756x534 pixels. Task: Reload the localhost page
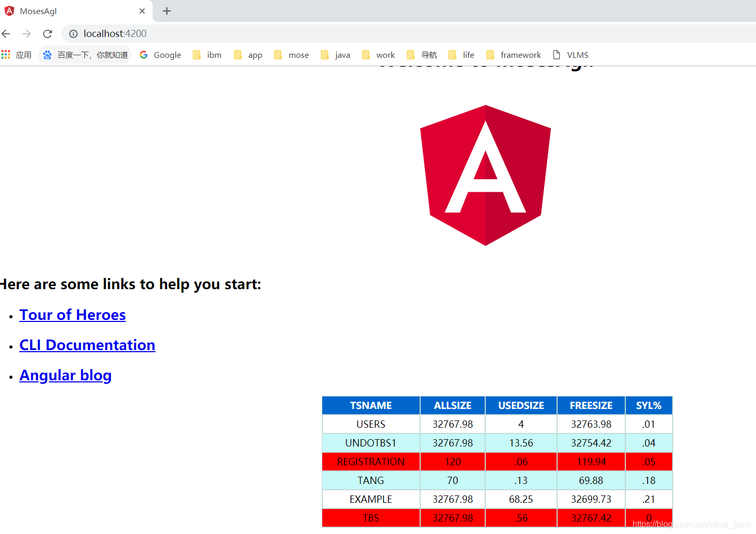click(x=47, y=34)
